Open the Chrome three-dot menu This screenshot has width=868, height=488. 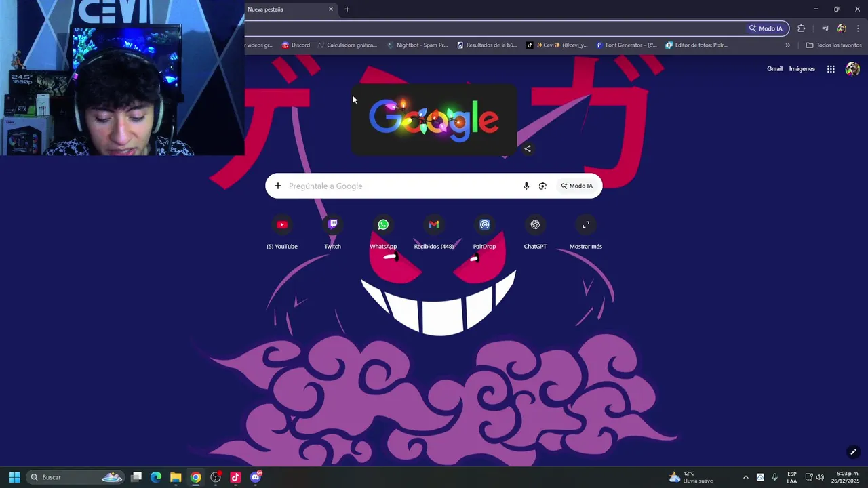click(x=858, y=28)
